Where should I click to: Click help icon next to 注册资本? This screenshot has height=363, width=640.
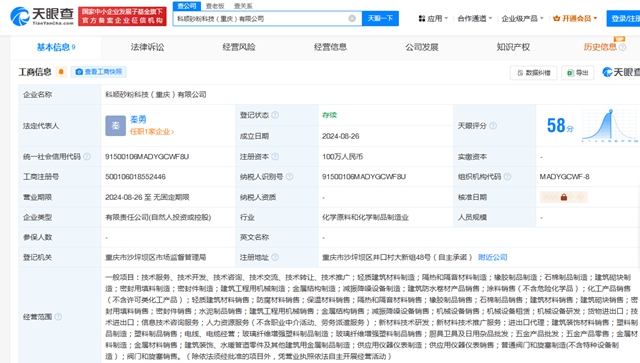[275, 156]
